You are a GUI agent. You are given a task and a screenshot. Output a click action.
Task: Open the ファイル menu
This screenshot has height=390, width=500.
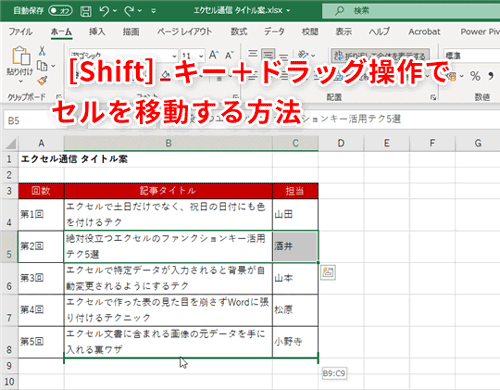click(20, 32)
